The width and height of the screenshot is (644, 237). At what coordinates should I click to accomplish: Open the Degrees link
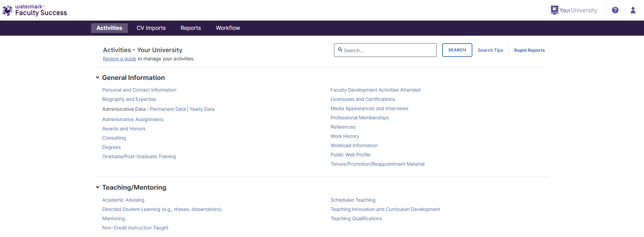tap(112, 147)
